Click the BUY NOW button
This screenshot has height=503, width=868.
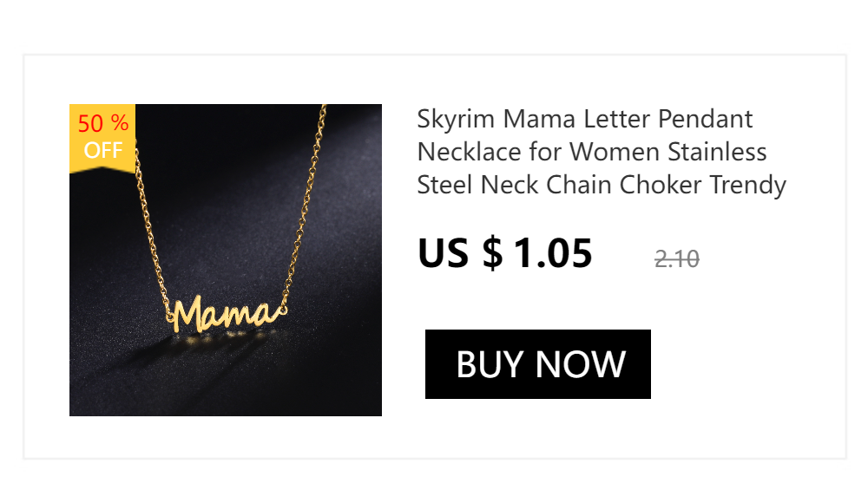[x=537, y=364]
